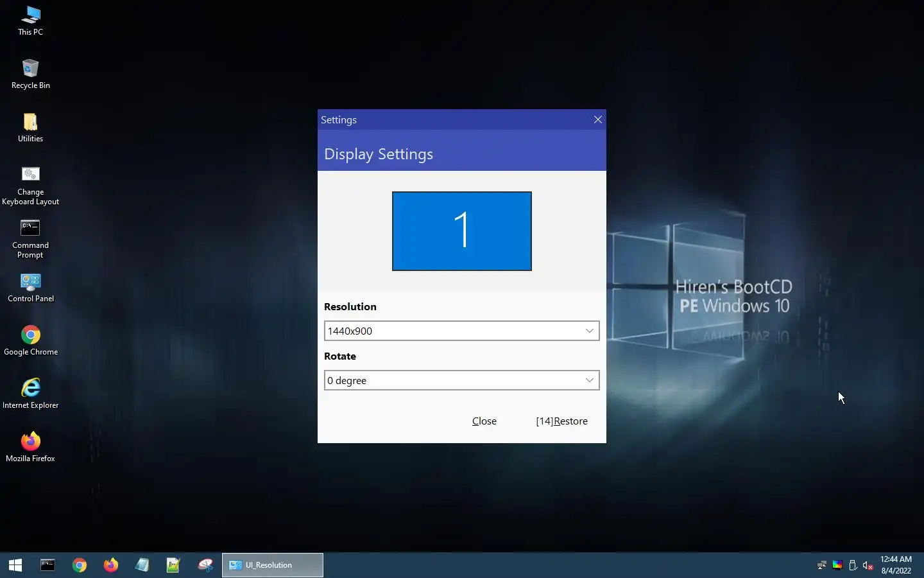
Task: Click the UI_Resolution taskbar button
Action: click(273, 565)
